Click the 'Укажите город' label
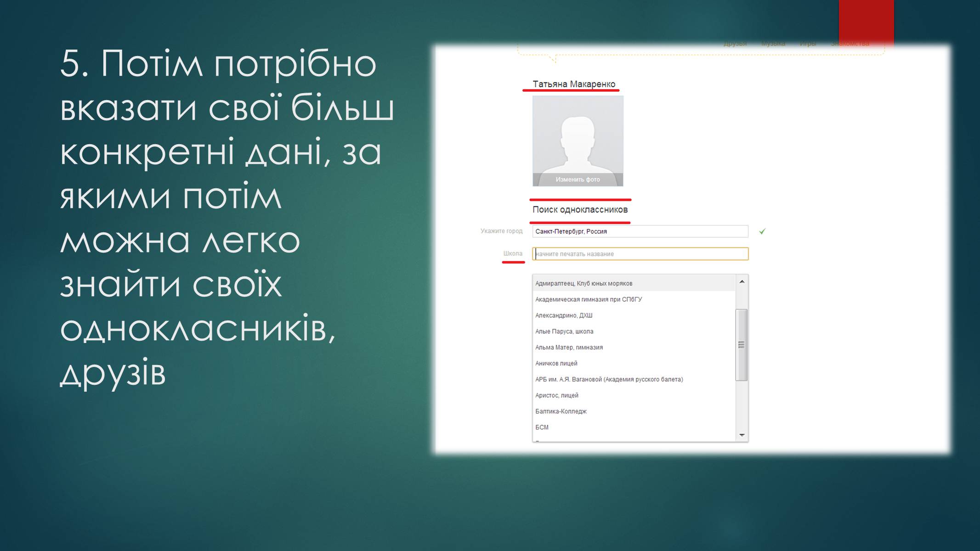The height and width of the screenshot is (551, 980). [502, 231]
